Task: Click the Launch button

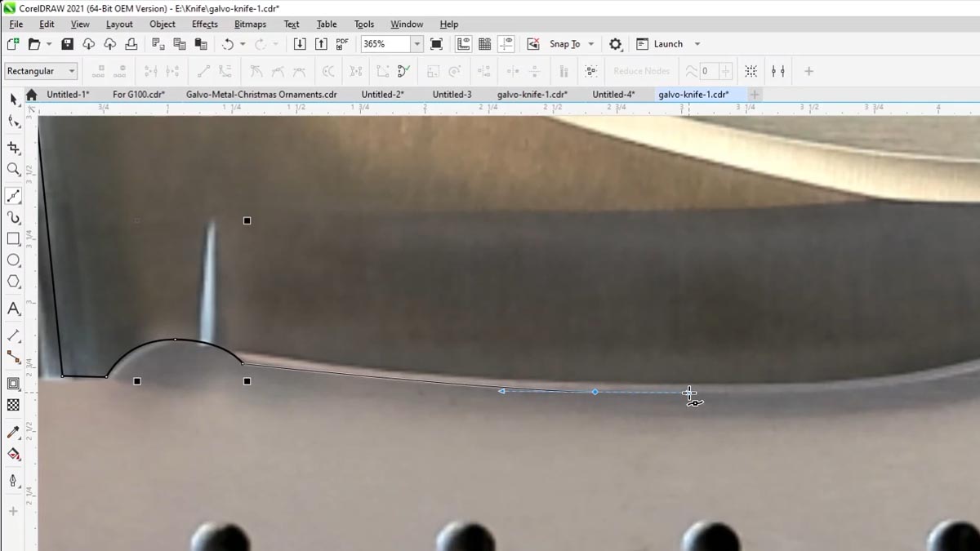Action: point(663,43)
